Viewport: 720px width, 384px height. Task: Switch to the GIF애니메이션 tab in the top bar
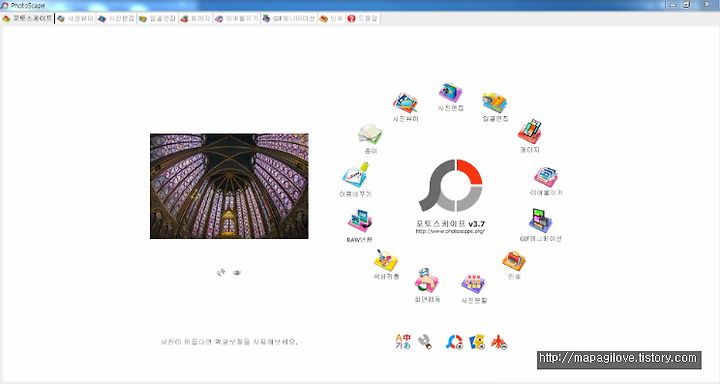click(289, 18)
